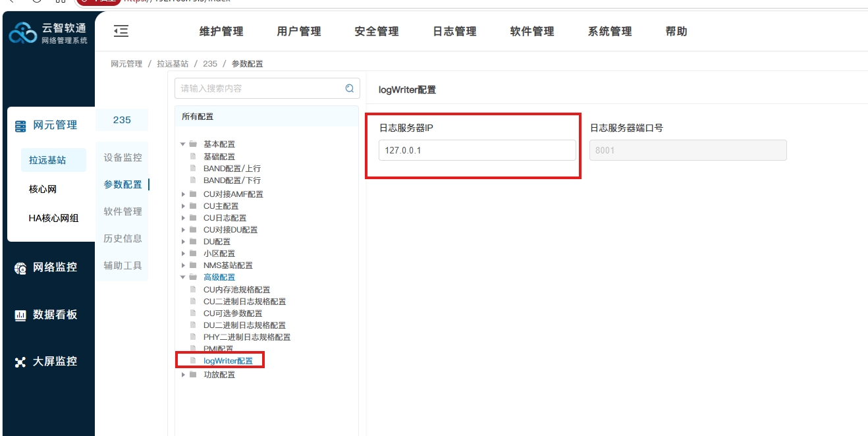Click the search magnifier icon
868x436 pixels.
350,88
